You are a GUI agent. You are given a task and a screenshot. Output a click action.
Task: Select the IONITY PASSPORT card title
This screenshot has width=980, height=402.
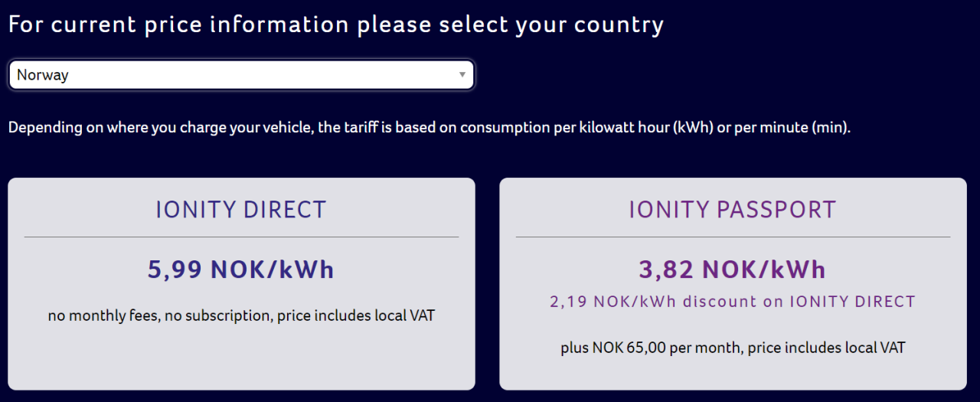click(733, 210)
